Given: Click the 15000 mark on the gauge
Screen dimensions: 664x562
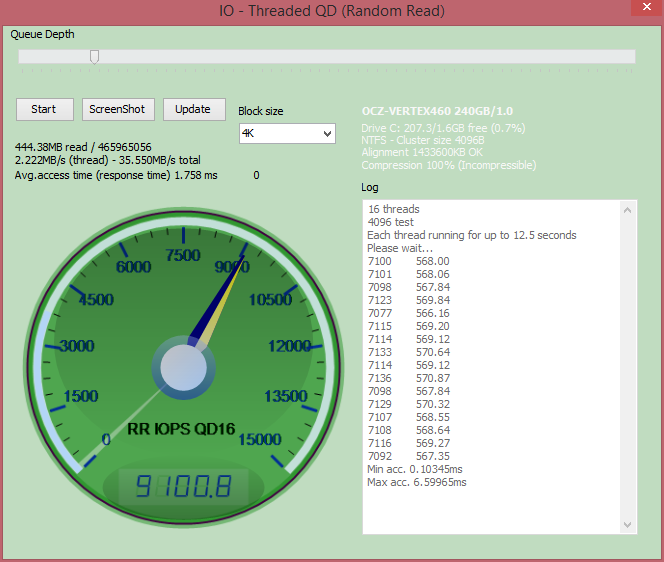Looking at the screenshot, I should click(x=260, y=440).
